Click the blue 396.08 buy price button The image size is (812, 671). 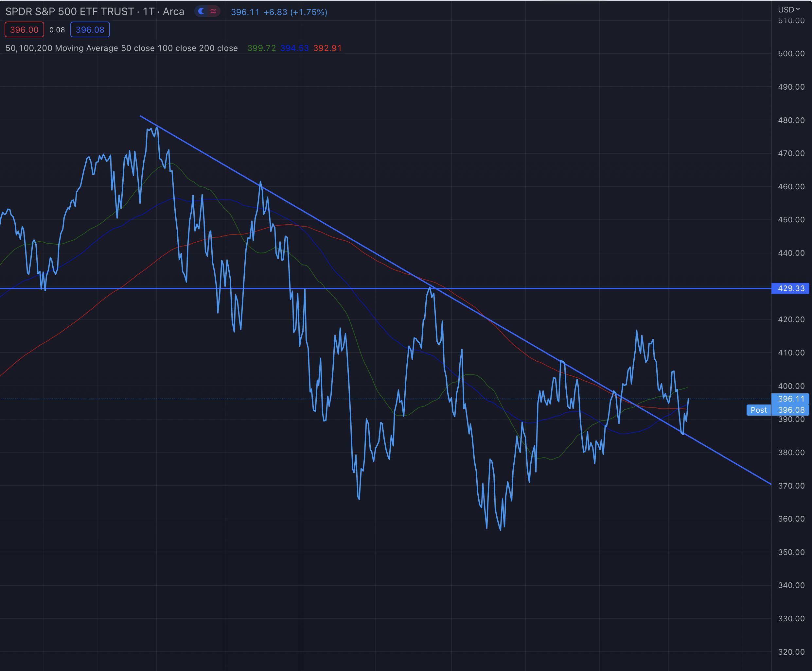coord(90,30)
